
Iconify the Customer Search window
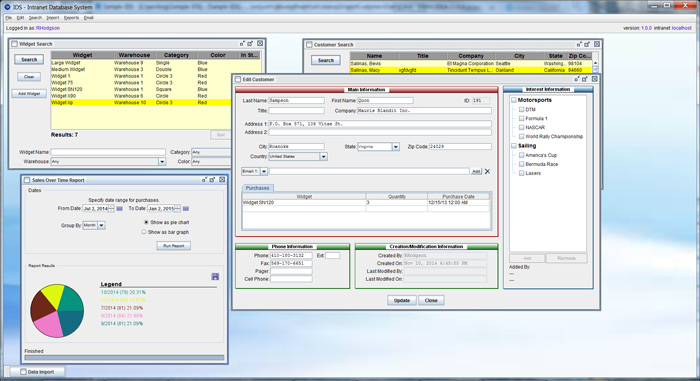click(x=579, y=44)
